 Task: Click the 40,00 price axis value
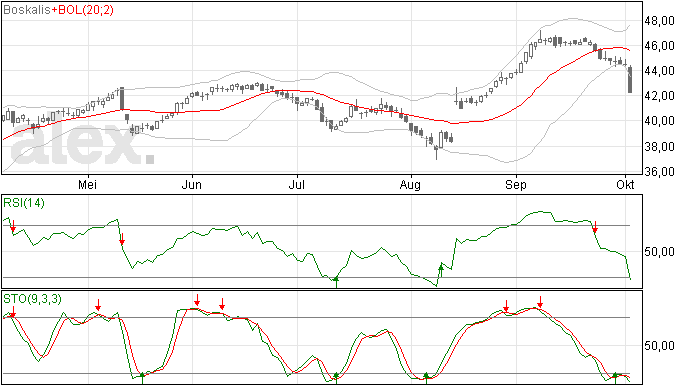coord(659,121)
